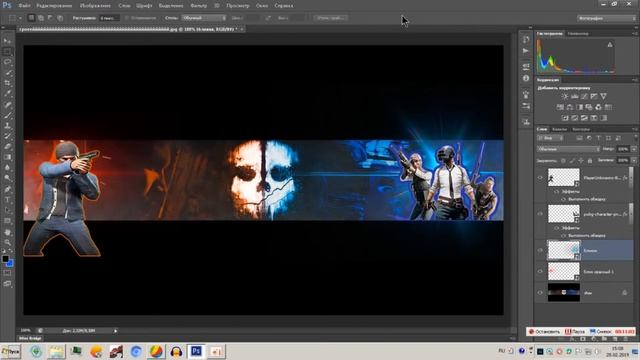
Task: Select the Magic Wand tool
Action: pos(7,73)
